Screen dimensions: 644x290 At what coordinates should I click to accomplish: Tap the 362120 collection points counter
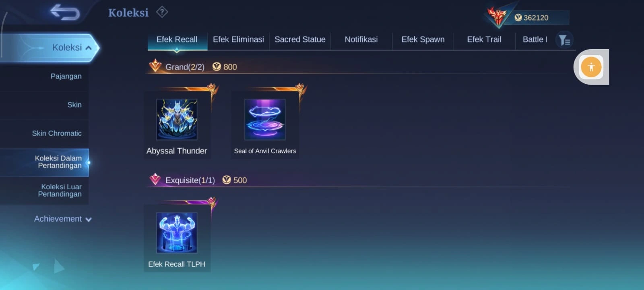point(536,18)
